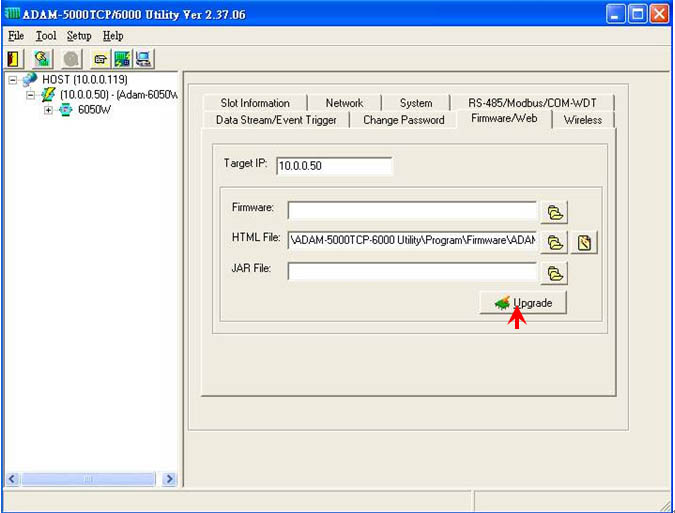Open the Tool menu
Viewport: 675px width, 513px height.
pyautogui.click(x=46, y=36)
